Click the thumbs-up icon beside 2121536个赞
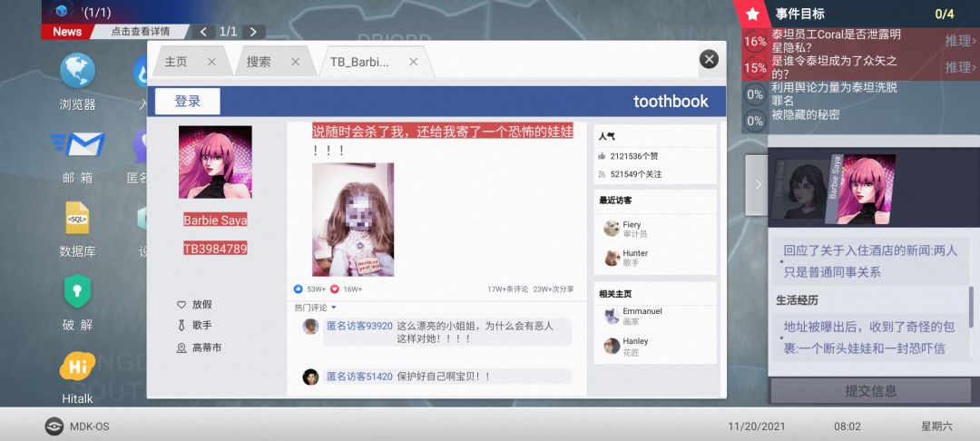Screen dimensions: 980x441 602,156
